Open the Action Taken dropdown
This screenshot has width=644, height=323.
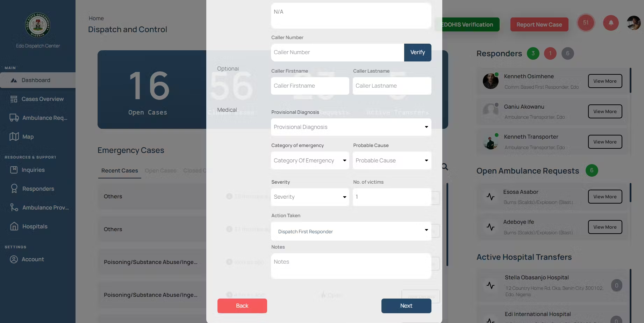(x=351, y=231)
